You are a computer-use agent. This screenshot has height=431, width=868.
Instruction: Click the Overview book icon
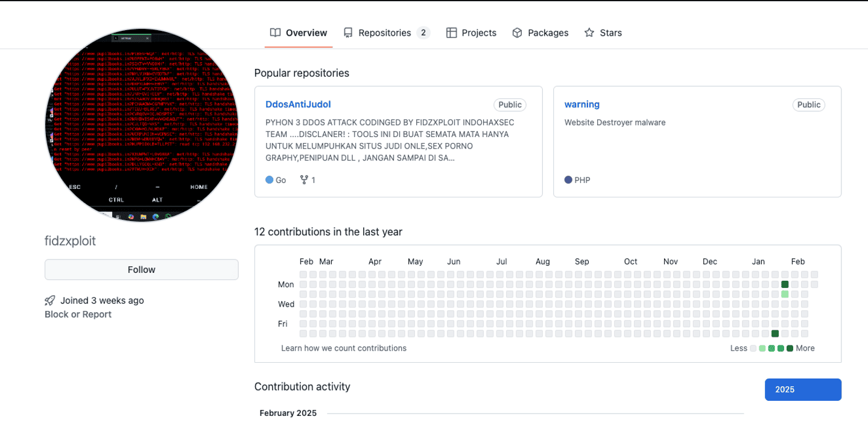[275, 33]
